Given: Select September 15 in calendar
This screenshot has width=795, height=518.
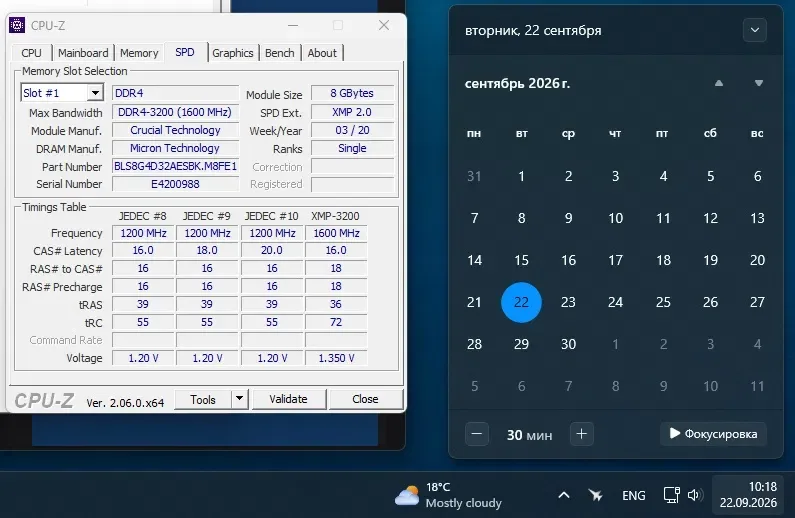Looking at the screenshot, I should point(521,260).
